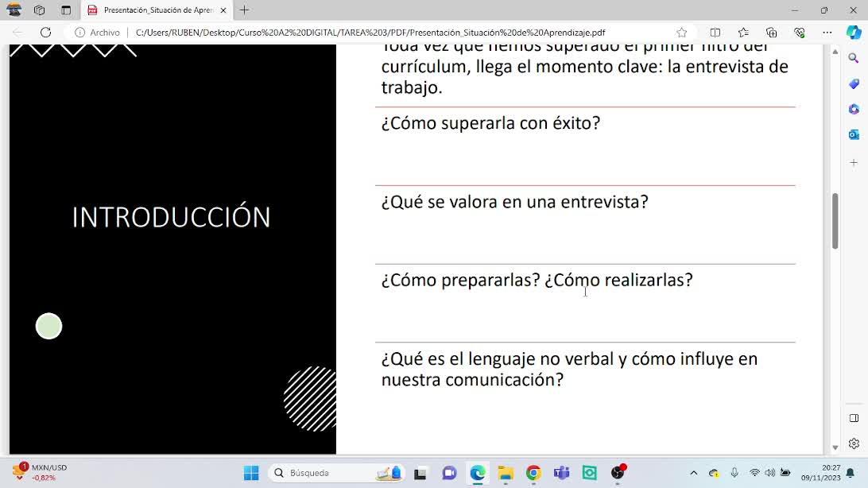Open Collections icon in toolbar

point(771,33)
